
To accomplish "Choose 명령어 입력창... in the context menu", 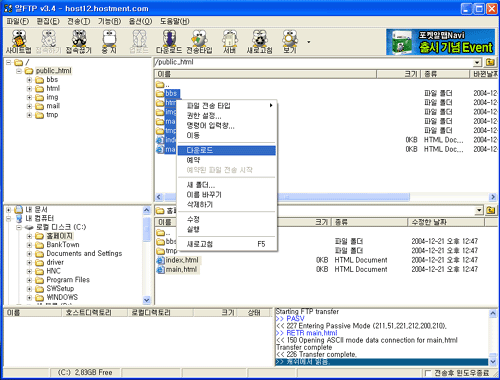I will [227, 126].
